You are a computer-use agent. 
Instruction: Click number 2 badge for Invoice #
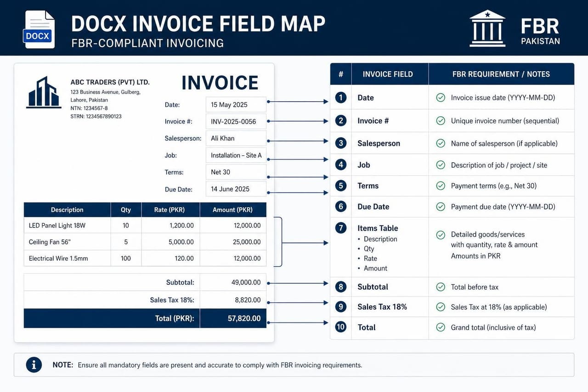pos(341,121)
